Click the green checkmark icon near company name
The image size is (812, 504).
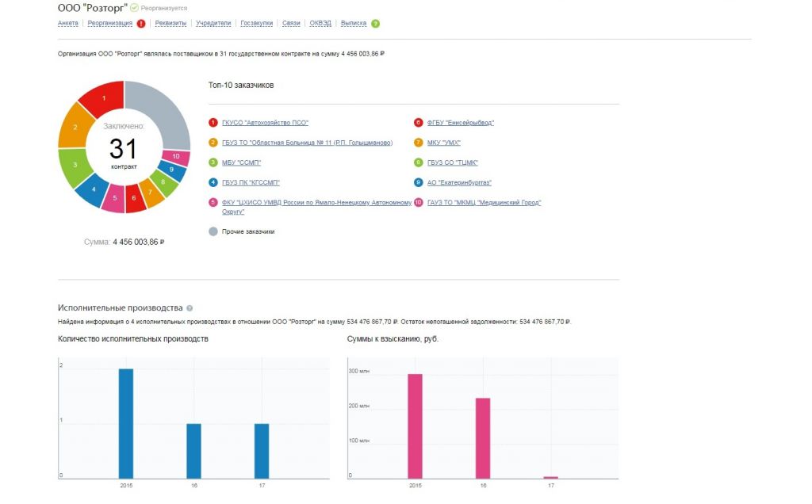[134, 7]
